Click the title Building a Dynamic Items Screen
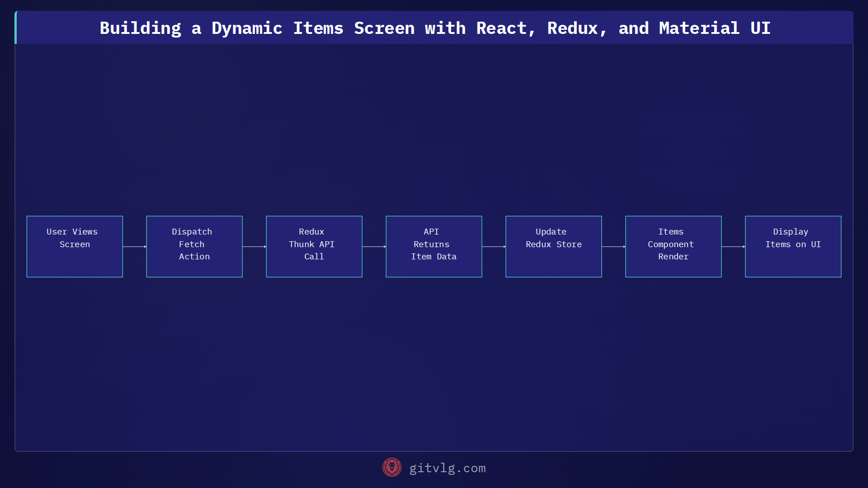Image resolution: width=868 pixels, height=488 pixels. pyautogui.click(x=435, y=28)
